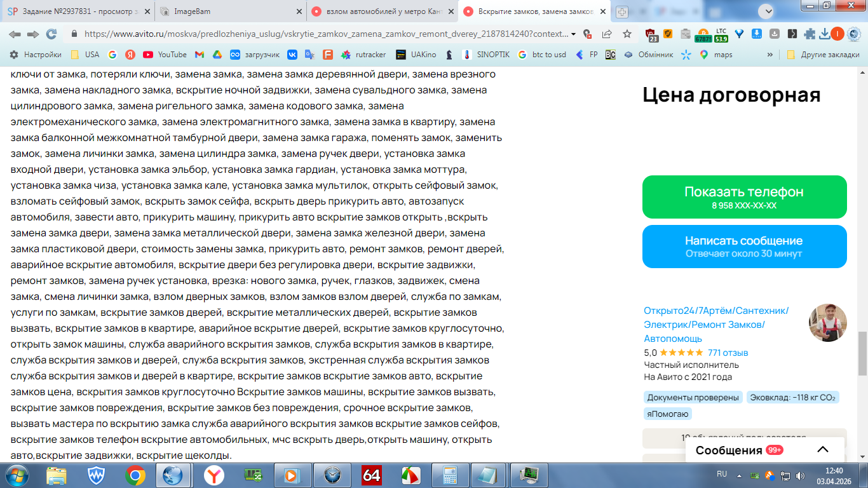The width and height of the screenshot is (868, 488).
Task: Click the padlock site info icon
Action: pyautogui.click(x=74, y=34)
